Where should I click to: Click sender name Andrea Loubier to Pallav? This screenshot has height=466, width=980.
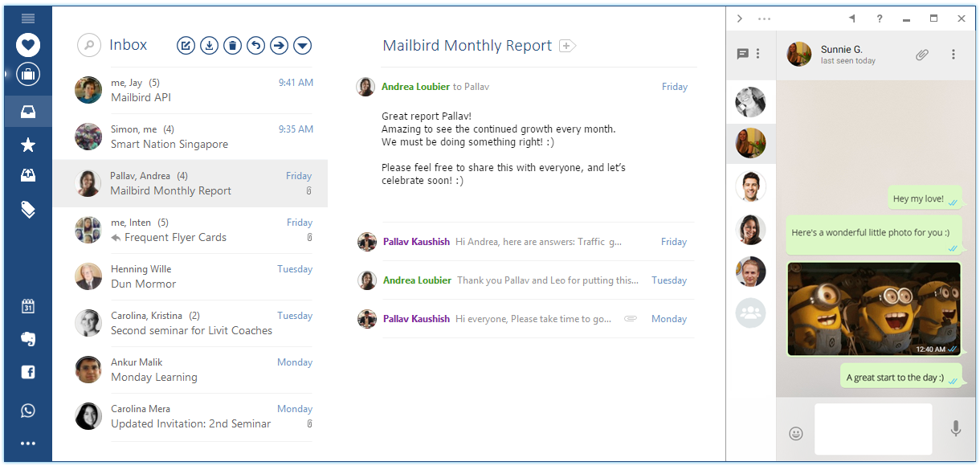coord(416,87)
